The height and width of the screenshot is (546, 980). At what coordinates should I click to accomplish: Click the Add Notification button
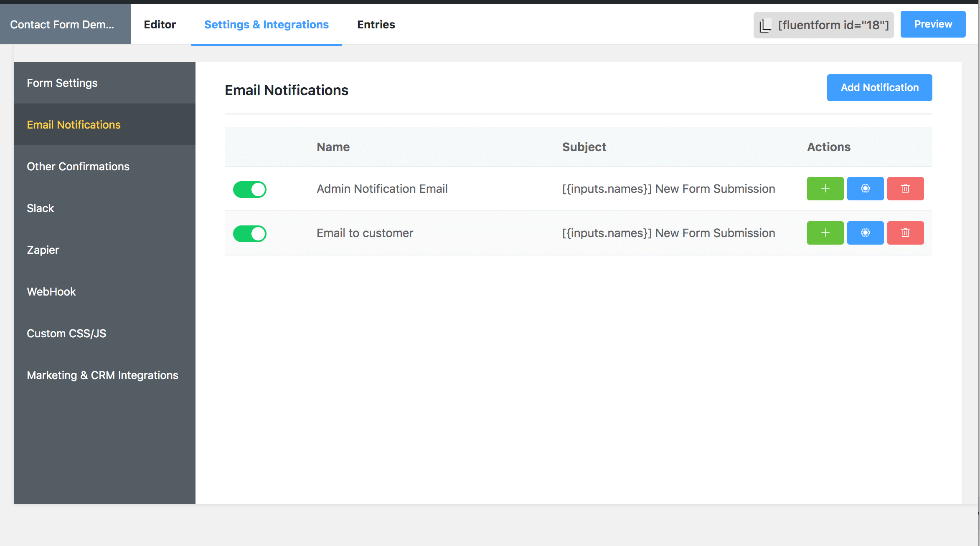pos(879,88)
